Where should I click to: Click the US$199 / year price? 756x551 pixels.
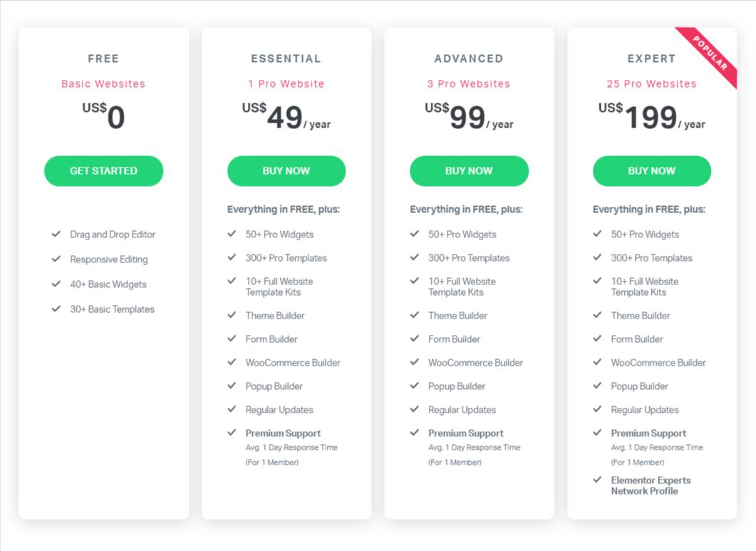(652, 117)
